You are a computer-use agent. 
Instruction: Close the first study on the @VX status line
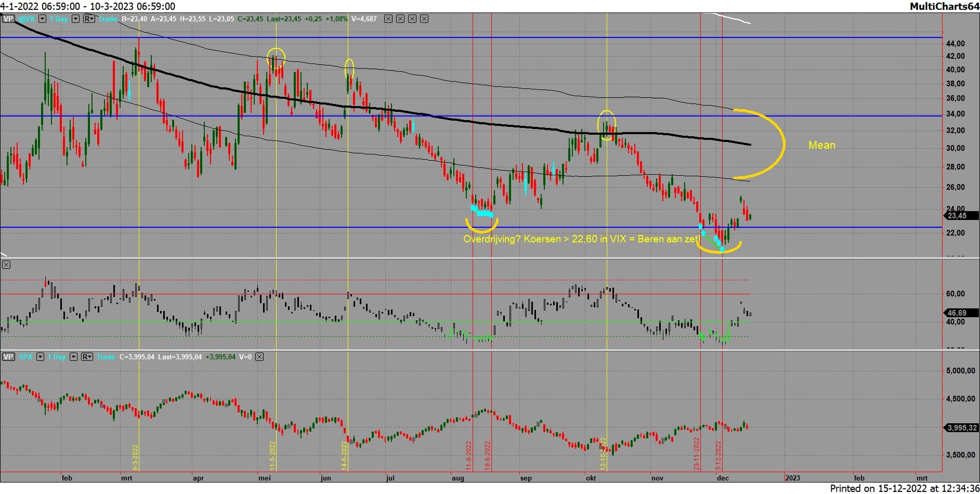click(388, 19)
